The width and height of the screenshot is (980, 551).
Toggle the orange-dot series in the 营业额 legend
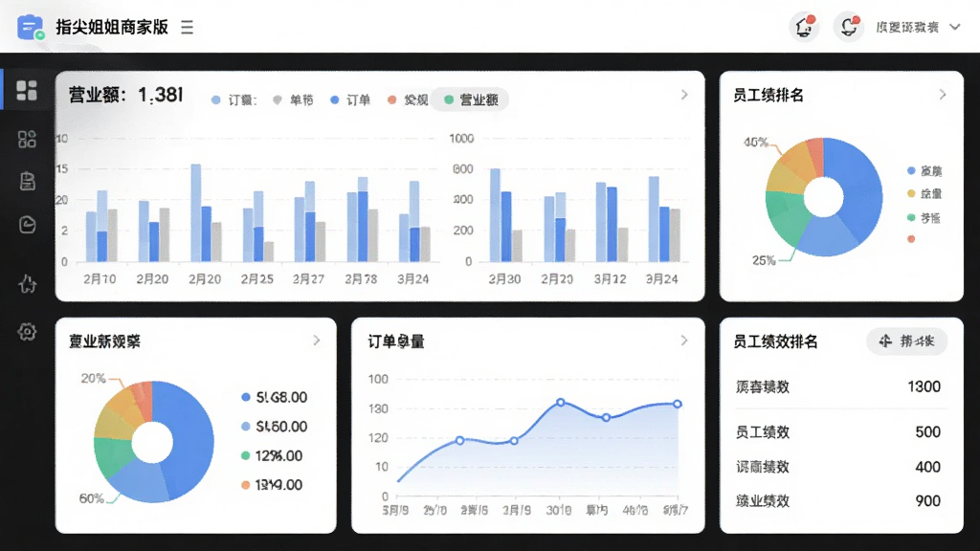[x=408, y=99]
